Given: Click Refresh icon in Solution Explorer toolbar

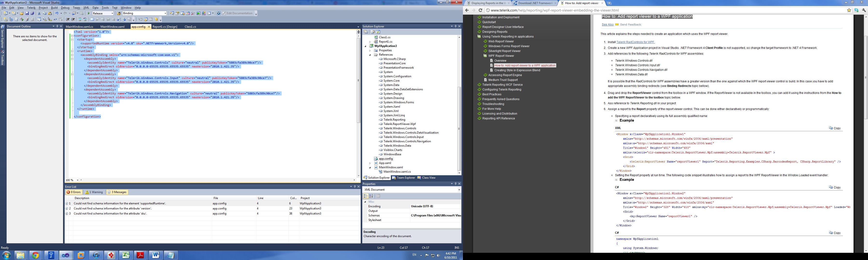Looking at the screenshot, I should click(378, 32).
